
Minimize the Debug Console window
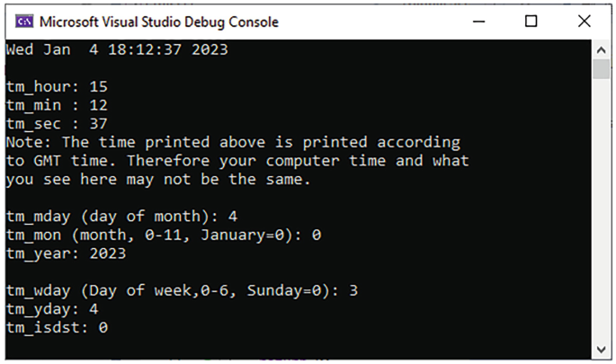[x=478, y=22]
